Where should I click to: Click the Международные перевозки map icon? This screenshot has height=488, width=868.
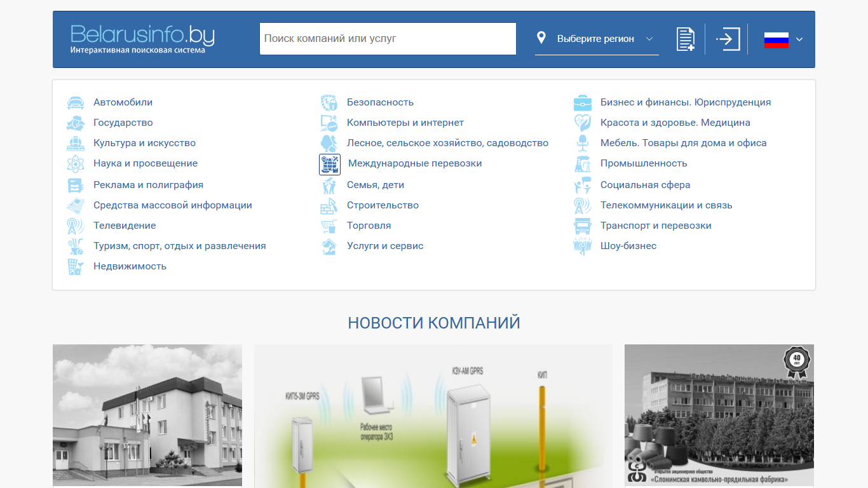pyautogui.click(x=330, y=164)
